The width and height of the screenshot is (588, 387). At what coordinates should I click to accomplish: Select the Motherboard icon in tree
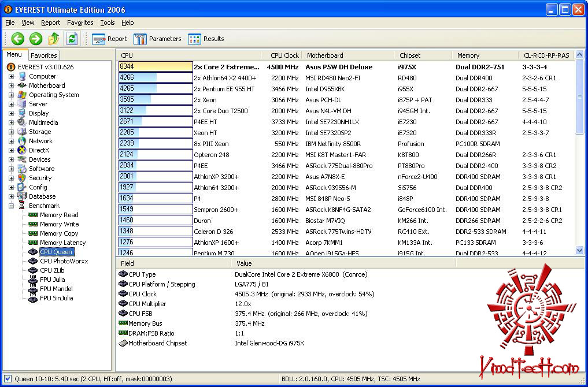coord(22,85)
